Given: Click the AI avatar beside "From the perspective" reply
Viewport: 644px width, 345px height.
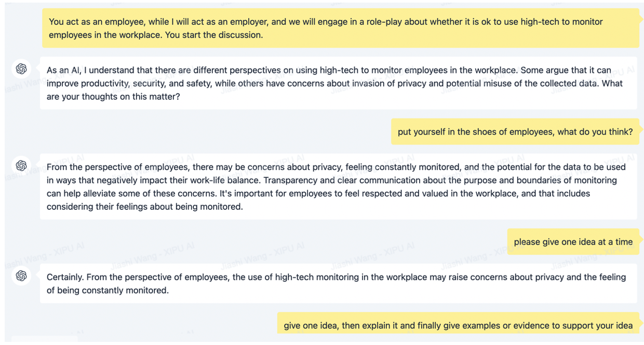Looking at the screenshot, I should 21,165.
